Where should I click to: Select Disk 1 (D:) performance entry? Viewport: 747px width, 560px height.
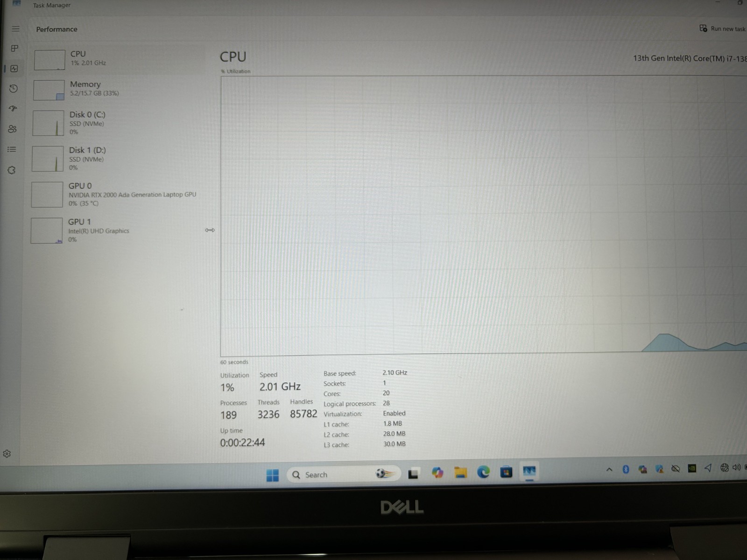[117, 159]
